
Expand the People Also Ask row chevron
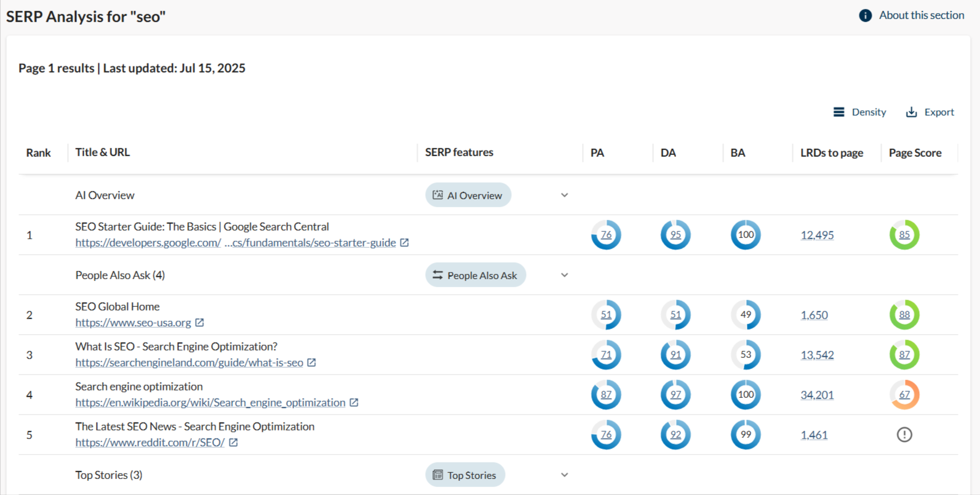point(564,275)
